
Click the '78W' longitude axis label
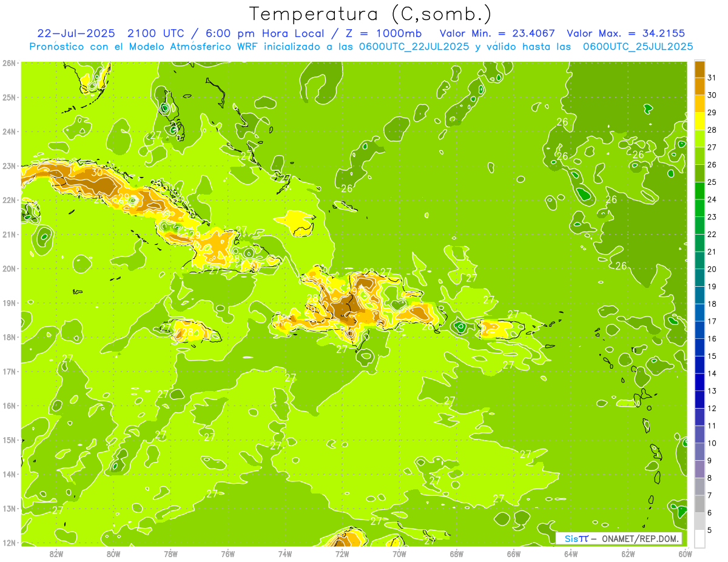pyautogui.click(x=171, y=554)
